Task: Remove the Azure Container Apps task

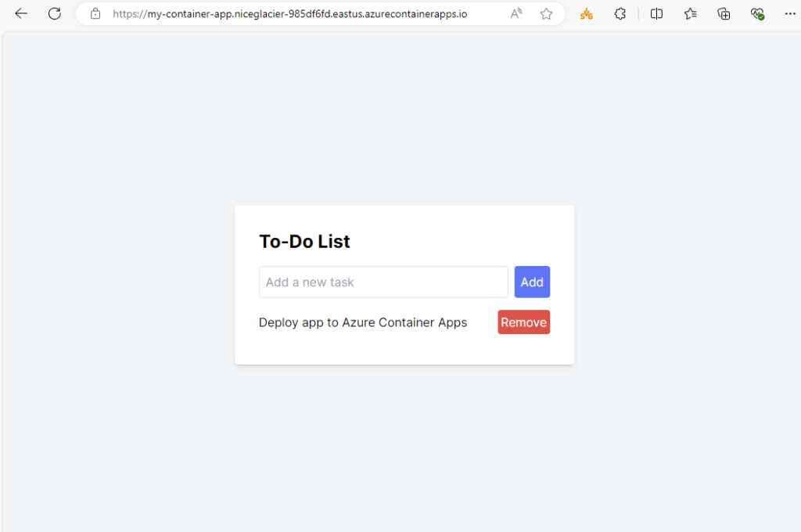Action: (523, 322)
